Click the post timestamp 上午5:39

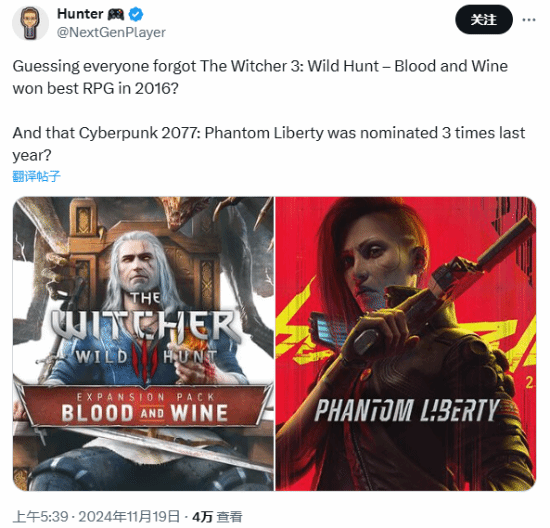click(40, 516)
